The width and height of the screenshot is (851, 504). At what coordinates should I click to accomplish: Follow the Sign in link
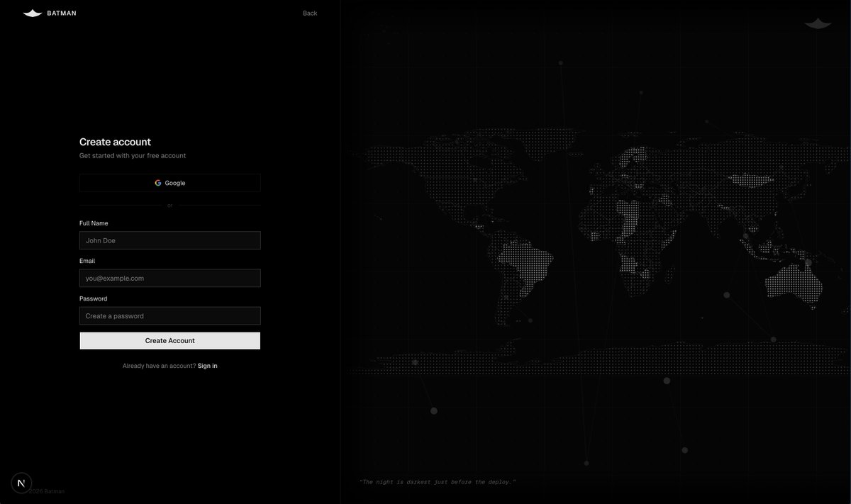208,366
